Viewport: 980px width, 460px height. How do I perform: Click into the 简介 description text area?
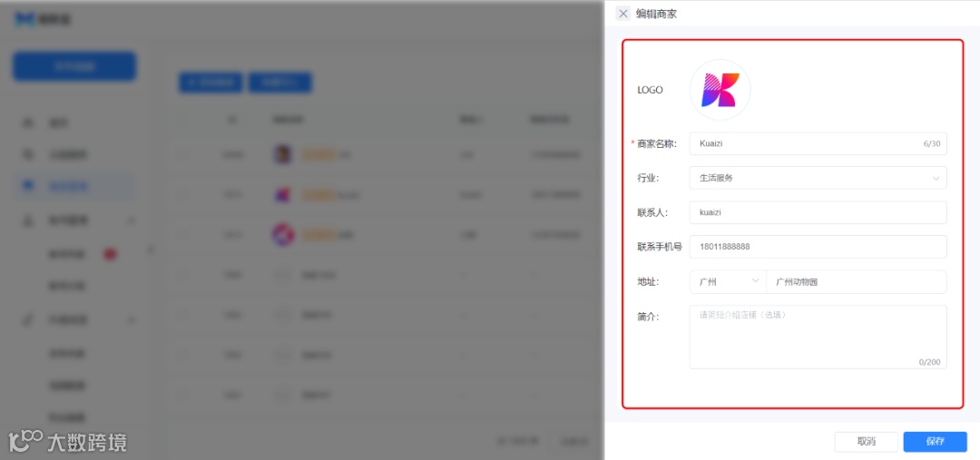pyautogui.click(x=818, y=337)
